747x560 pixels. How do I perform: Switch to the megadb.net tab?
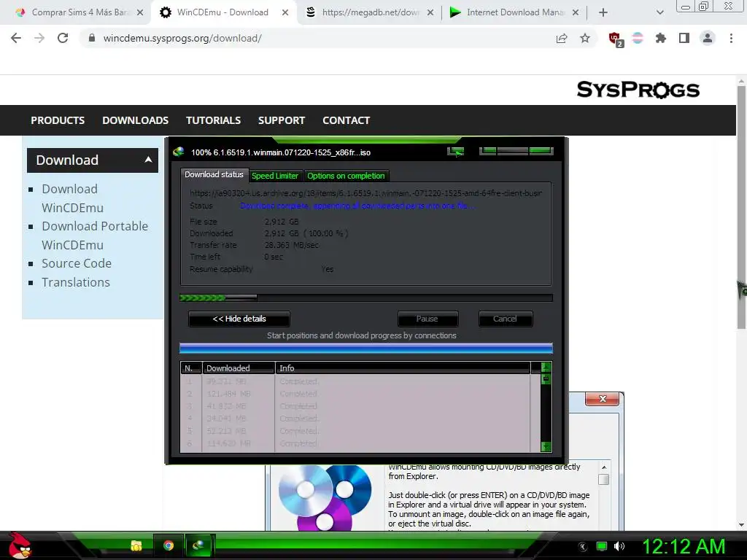370,12
